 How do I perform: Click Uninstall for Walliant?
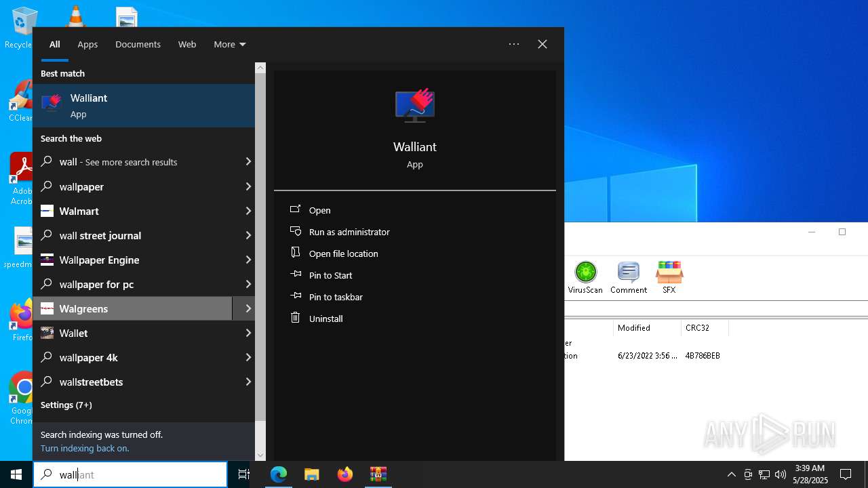[326, 319]
